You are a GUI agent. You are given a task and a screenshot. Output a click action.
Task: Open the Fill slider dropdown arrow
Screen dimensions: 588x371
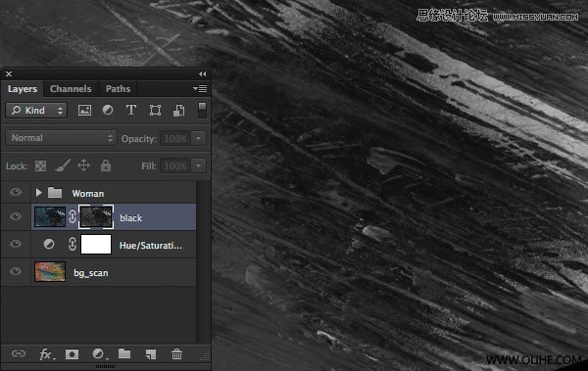[198, 165]
